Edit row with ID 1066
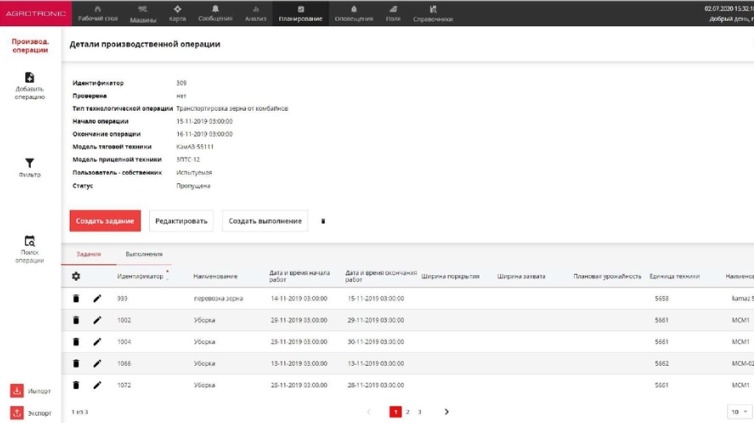The height and width of the screenshot is (423, 754). tap(97, 363)
